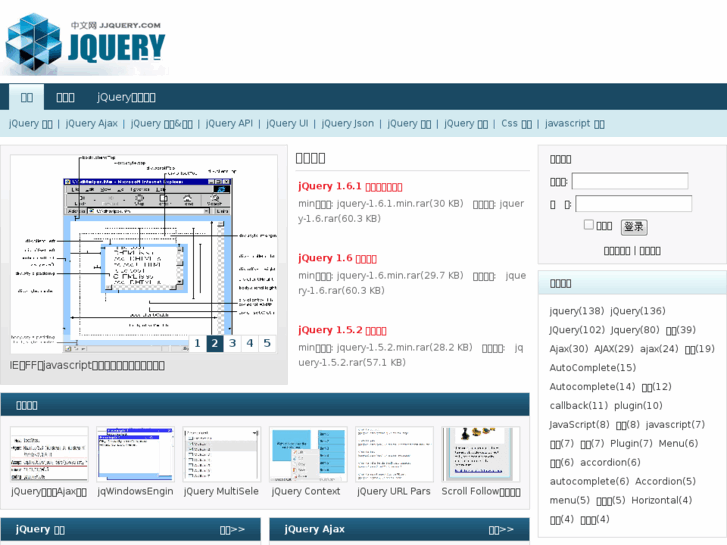Select the Ajax(30) tag
The width and height of the screenshot is (727, 545).
(568, 349)
